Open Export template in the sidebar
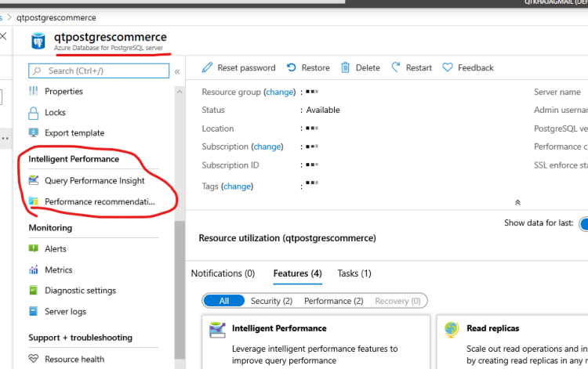588x369 pixels. point(74,133)
